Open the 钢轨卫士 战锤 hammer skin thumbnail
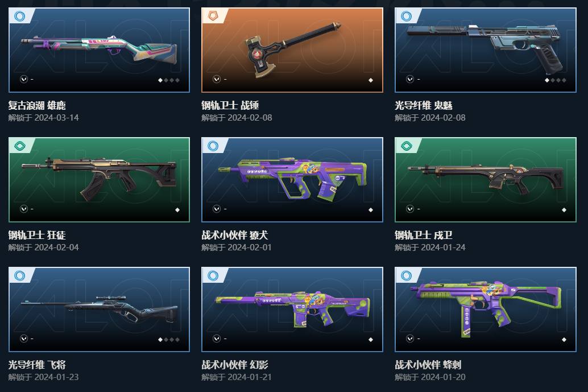The height and width of the screenshot is (392, 588). [x=292, y=50]
